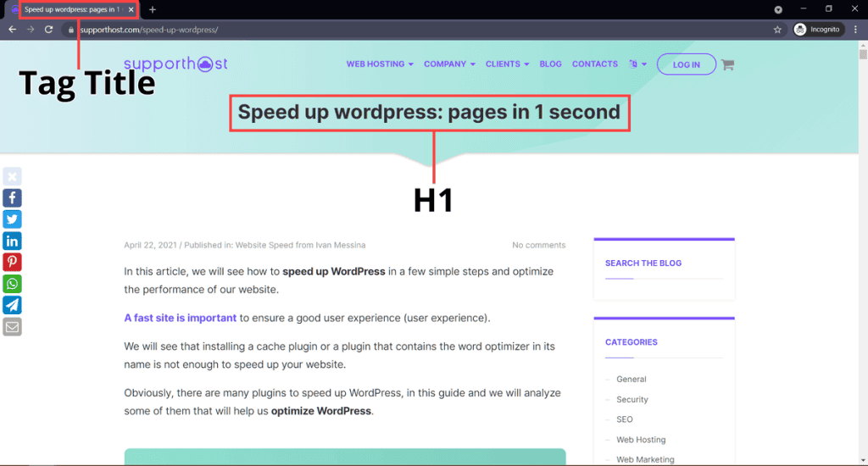Open the shopping cart
Image resolution: width=868 pixels, height=466 pixels.
tap(728, 64)
